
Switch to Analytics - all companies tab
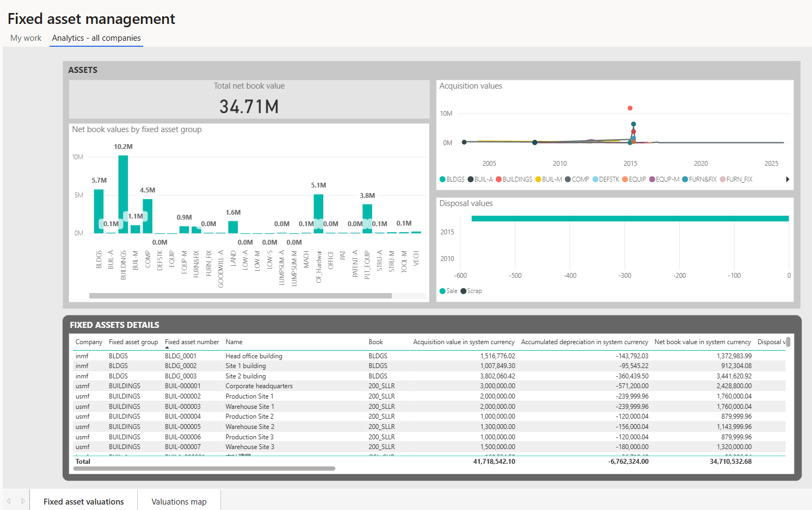96,38
